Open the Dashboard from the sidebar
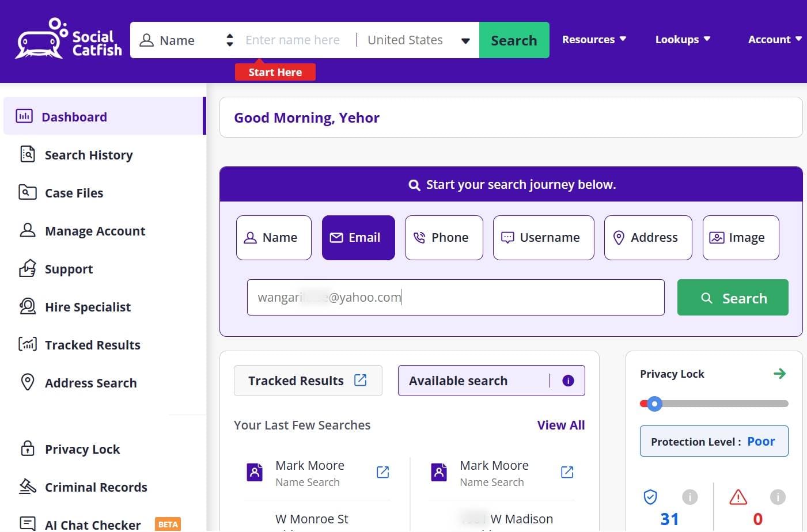 point(74,116)
